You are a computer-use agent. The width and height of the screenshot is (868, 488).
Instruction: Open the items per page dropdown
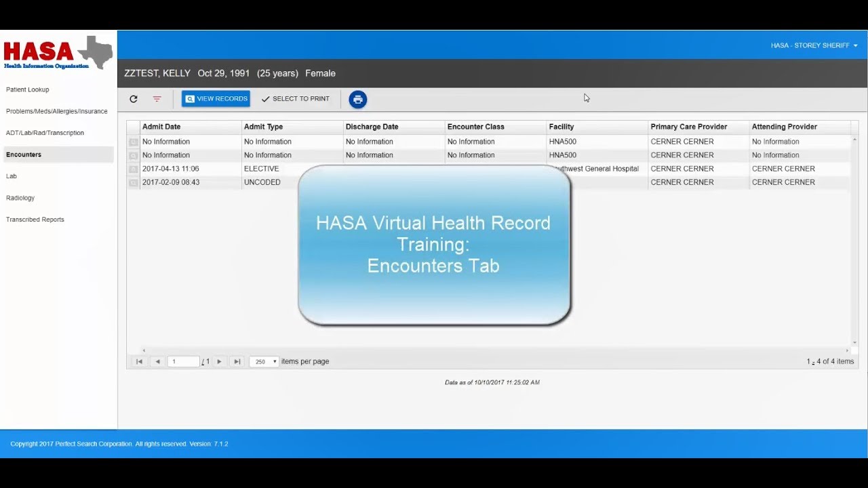tap(264, 362)
